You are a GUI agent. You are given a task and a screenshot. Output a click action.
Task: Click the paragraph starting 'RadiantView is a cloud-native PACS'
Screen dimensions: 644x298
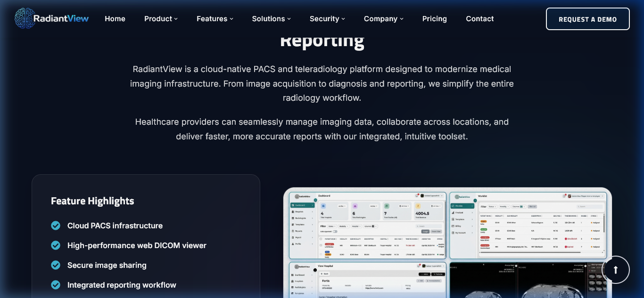coord(322,83)
